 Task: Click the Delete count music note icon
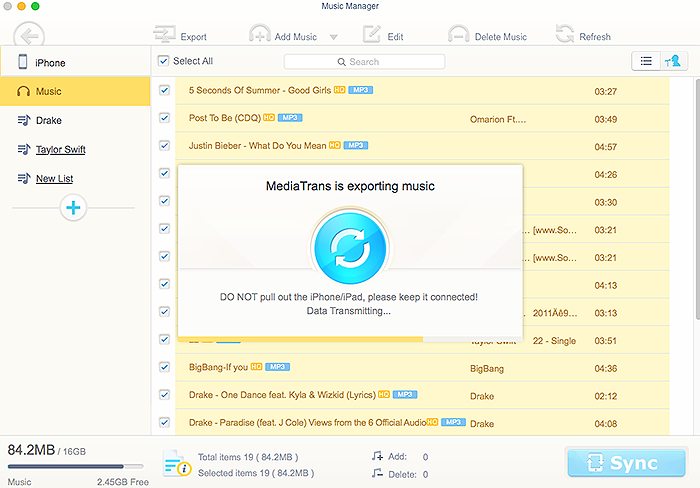click(377, 473)
